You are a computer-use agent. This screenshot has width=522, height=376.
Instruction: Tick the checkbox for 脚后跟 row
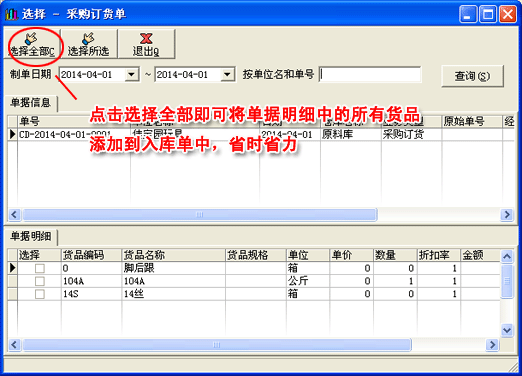click(40, 268)
